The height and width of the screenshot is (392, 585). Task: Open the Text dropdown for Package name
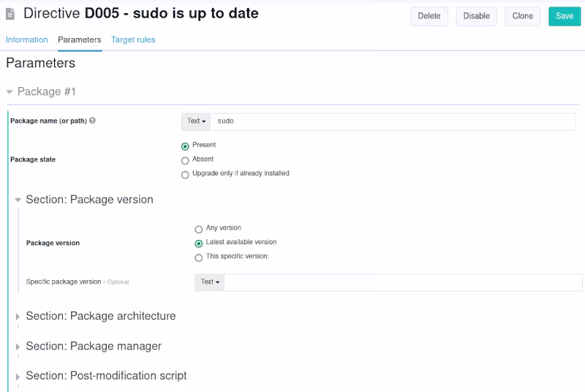pyautogui.click(x=197, y=121)
